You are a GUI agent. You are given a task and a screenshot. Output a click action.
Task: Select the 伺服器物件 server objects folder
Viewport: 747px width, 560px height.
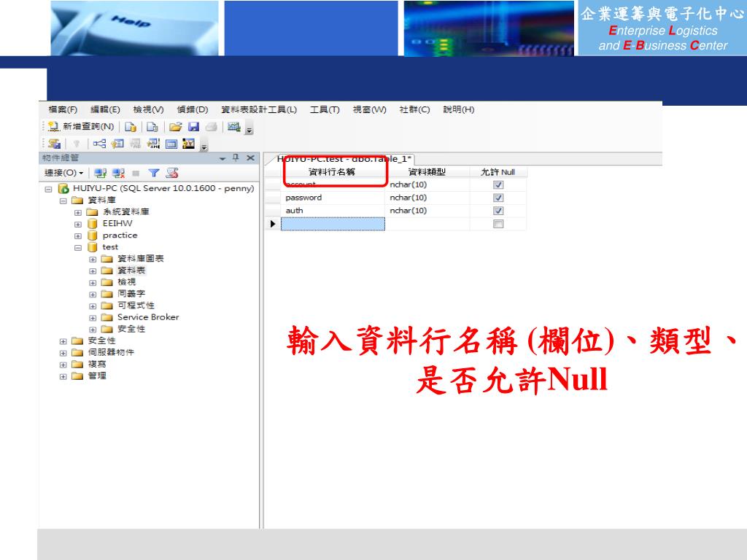(x=111, y=352)
